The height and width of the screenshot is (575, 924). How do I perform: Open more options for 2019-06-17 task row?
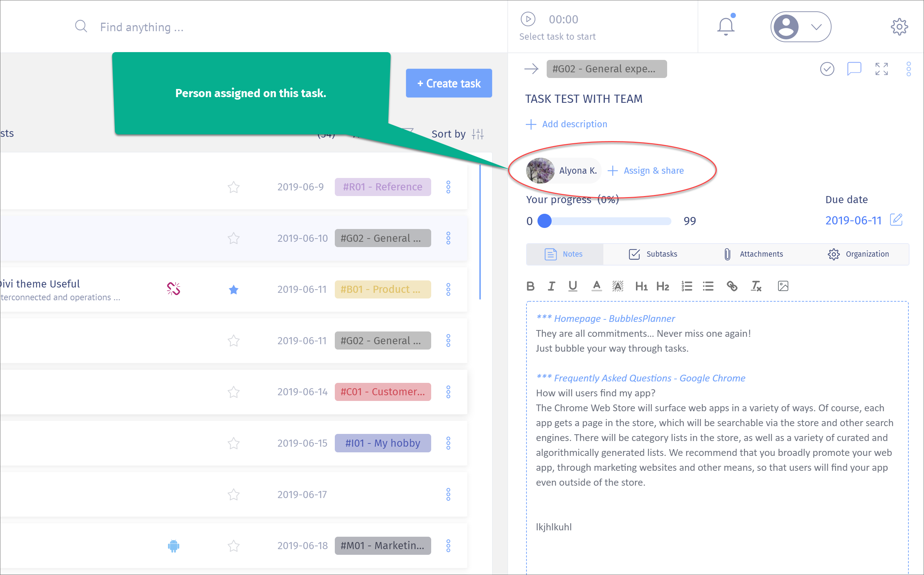click(x=448, y=495)
